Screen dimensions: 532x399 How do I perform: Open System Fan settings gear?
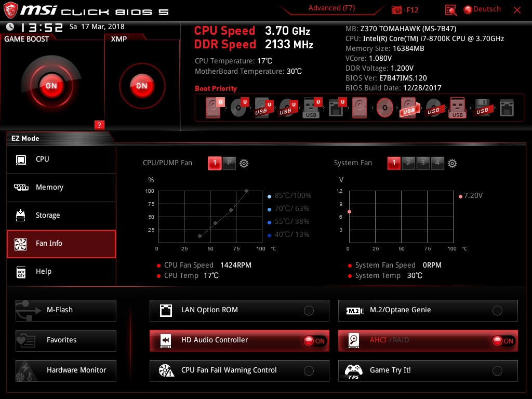452,164
